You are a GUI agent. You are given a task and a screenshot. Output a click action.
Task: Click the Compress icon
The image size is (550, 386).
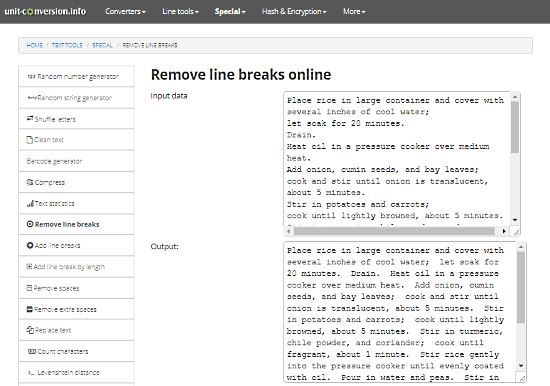click(x=30, y=182)
